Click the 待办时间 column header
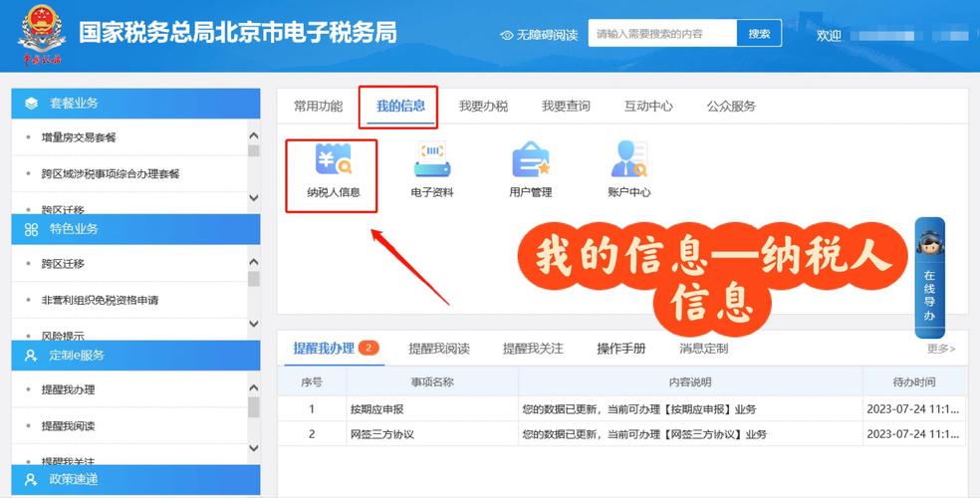Screen dimensions: 980x498 914,381
